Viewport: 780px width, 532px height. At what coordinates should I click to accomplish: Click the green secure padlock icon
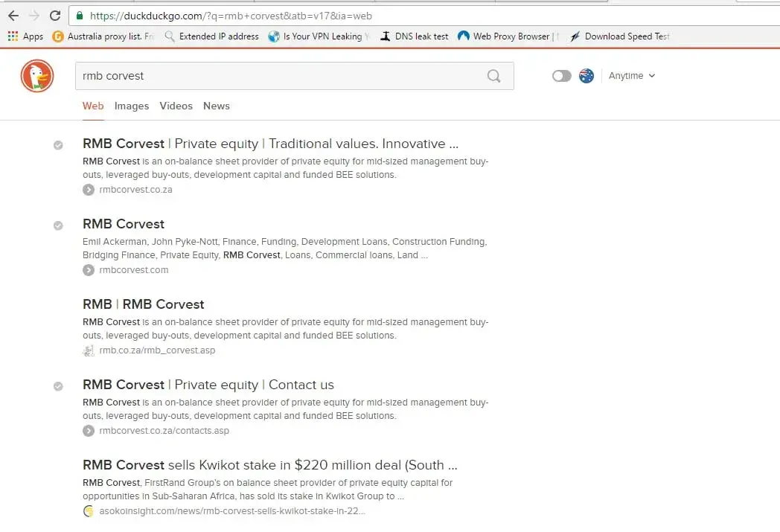(x=80, y=16)
